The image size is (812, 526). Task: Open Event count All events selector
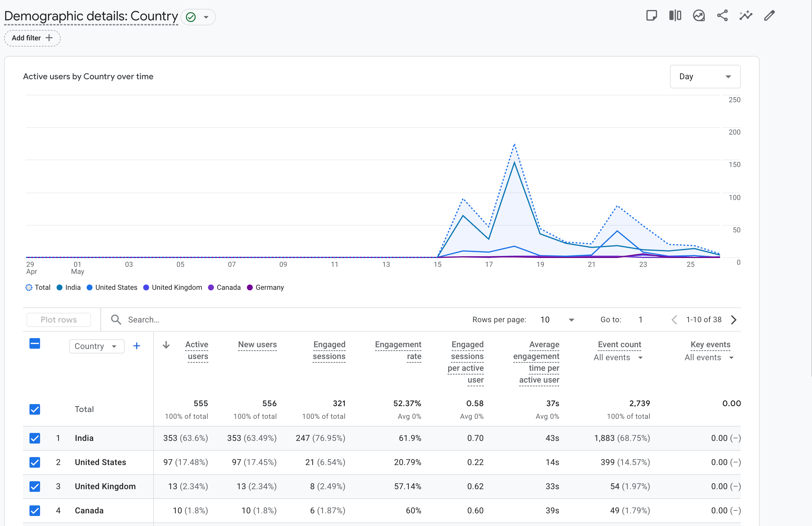618,358
